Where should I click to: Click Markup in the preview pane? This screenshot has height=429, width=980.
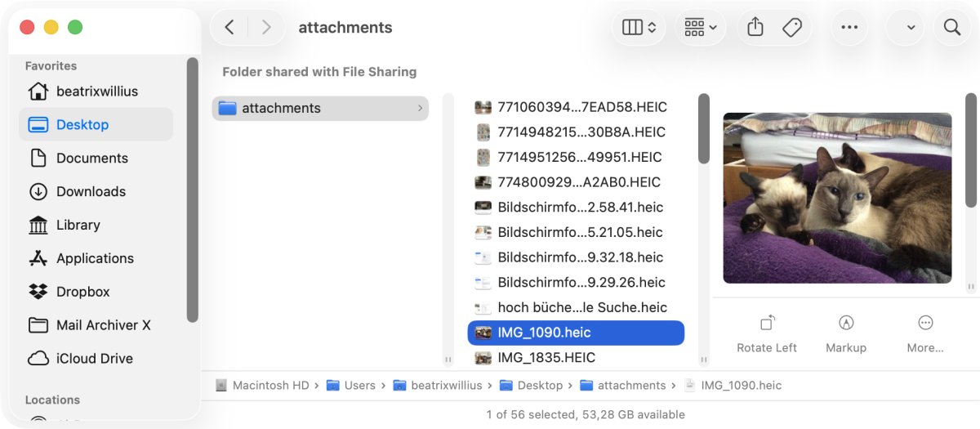(x=846, y=334)
